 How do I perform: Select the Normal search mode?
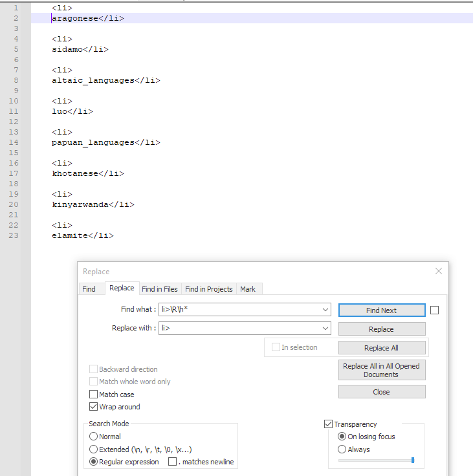[94, 437]
